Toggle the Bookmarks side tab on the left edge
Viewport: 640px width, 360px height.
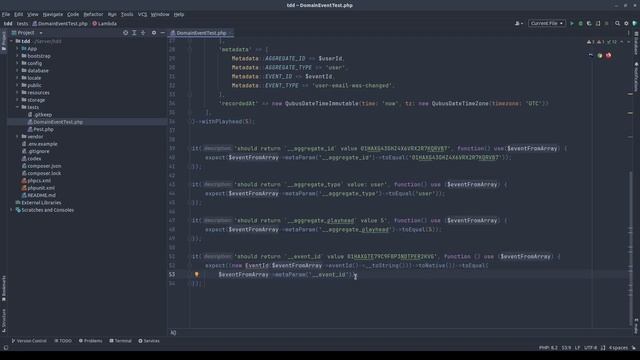coord(4,289)
